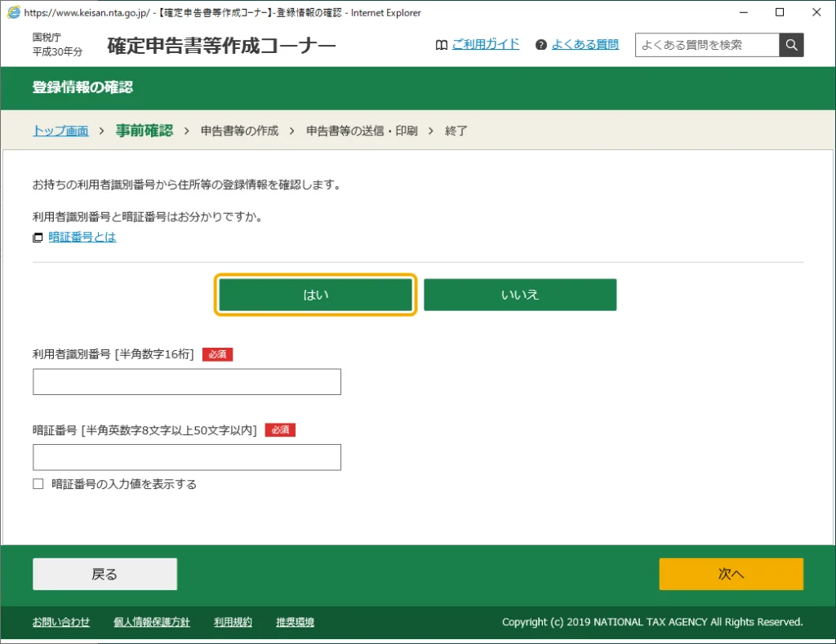Open 推奨環境 footer link
The image size is (836, 644).
point(295,622)
